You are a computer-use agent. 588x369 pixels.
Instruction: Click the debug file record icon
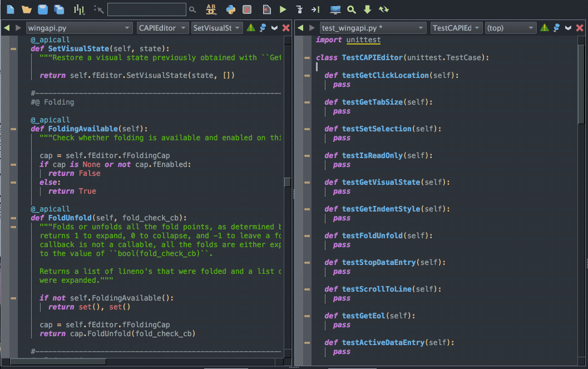click(x=266, y=9)
